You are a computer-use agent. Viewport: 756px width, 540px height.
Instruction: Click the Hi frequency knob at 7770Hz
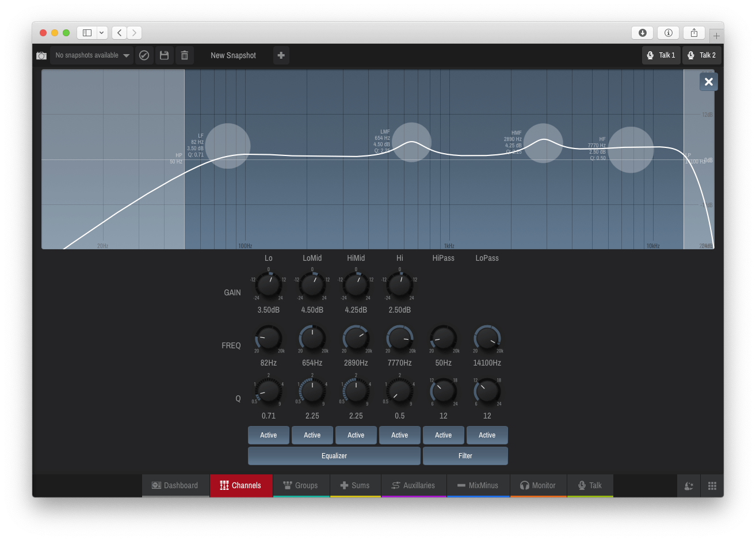(400, 338)
